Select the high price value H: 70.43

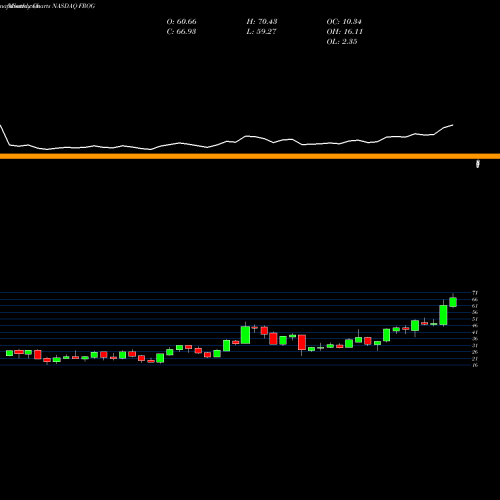pos(262,22)
